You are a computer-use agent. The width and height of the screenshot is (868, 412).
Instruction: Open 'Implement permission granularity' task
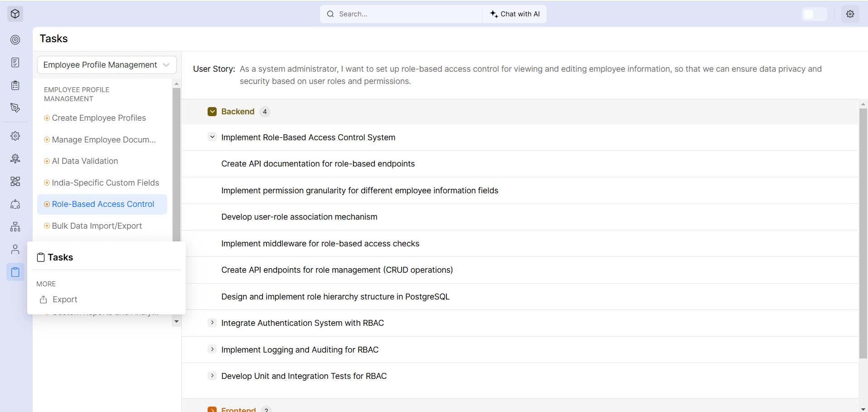(x=359, y=191)
